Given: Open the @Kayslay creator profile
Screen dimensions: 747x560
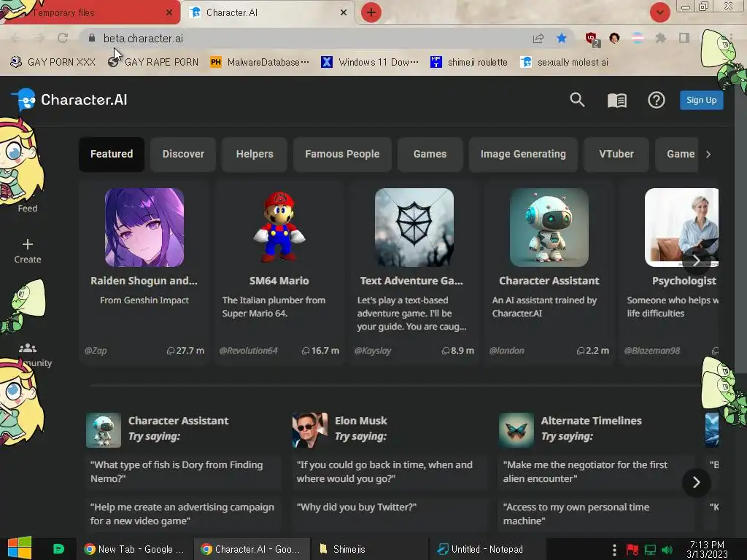Looking at the screenshot, I should tap(373, 351).
